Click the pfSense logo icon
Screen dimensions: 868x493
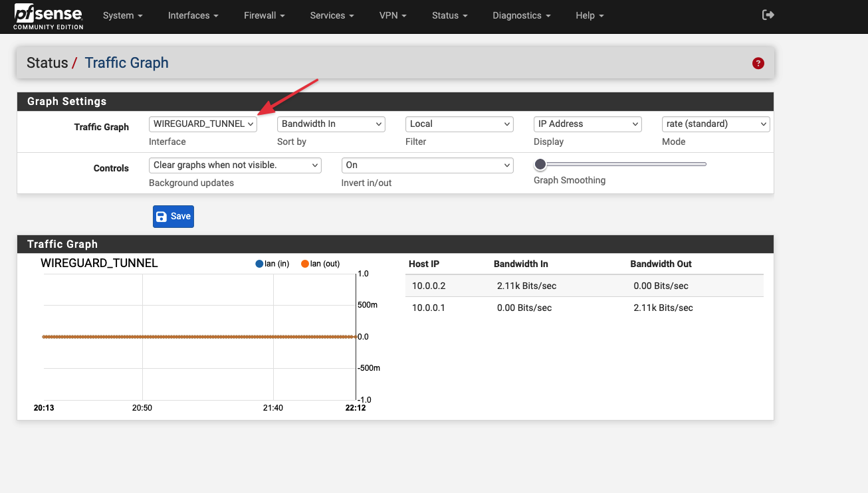point(48,16)
